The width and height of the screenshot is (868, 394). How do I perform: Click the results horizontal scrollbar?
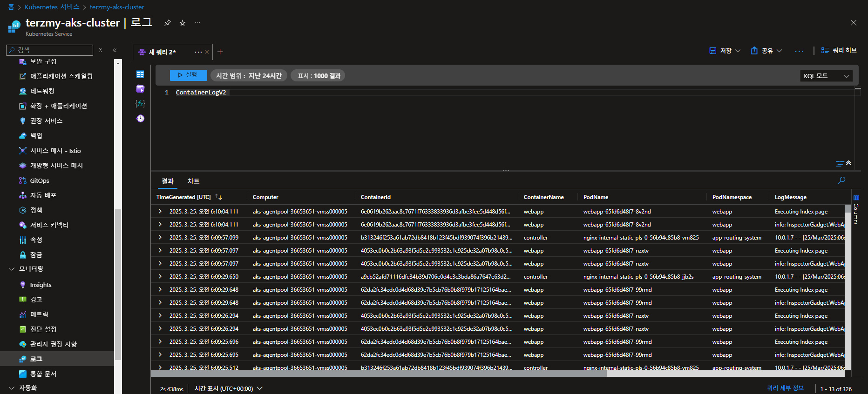click(x=379, y=374)
